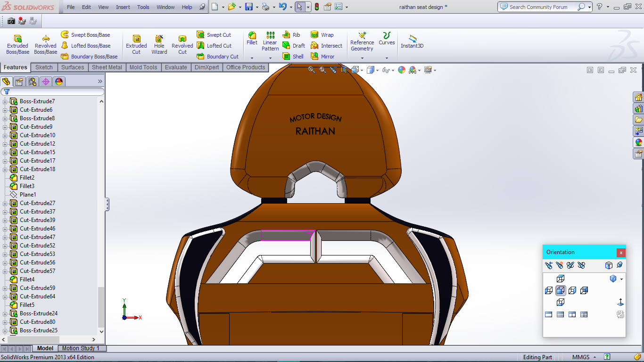The height and width of the screenshot is (362, 644).
Task: Click the MMGS unit system status
Action: click(x=581, y=357)
